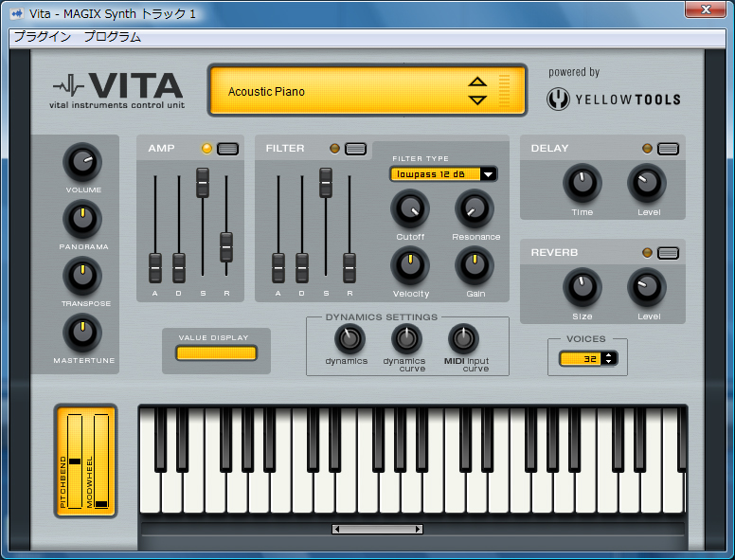
Task: Click the first black piano key
Action: coord(160,439)
